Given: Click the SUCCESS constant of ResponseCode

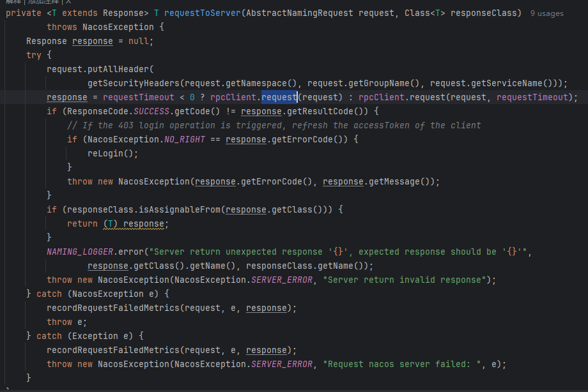Looking at the screenshot, I should 151,111.
